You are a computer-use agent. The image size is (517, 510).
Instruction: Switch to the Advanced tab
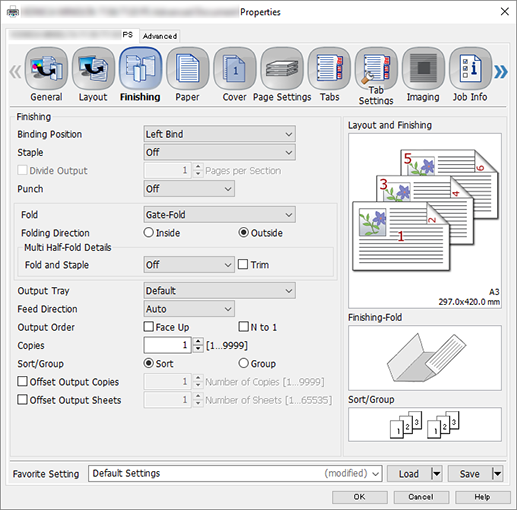point(160,36)
